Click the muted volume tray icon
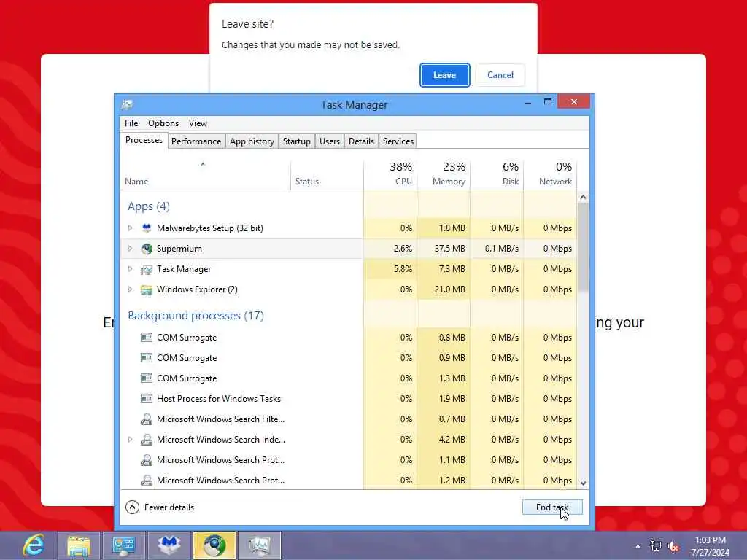The height and width of the screenshot is (560, 747). pos(673,546)
